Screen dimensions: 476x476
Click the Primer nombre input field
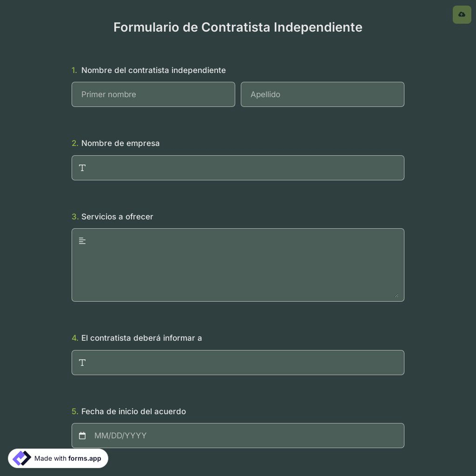tap(153, 94)
